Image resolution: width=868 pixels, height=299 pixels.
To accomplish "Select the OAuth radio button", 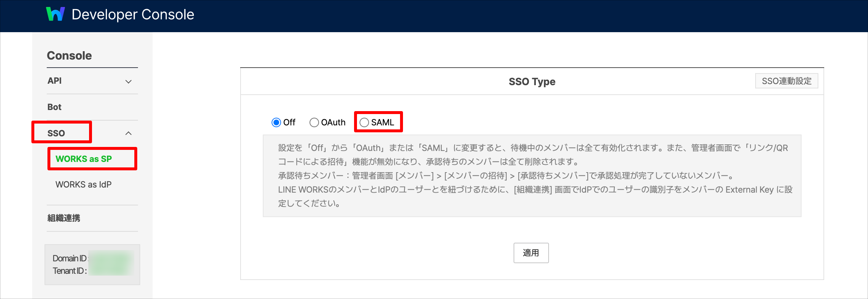I will click(314, 122).
